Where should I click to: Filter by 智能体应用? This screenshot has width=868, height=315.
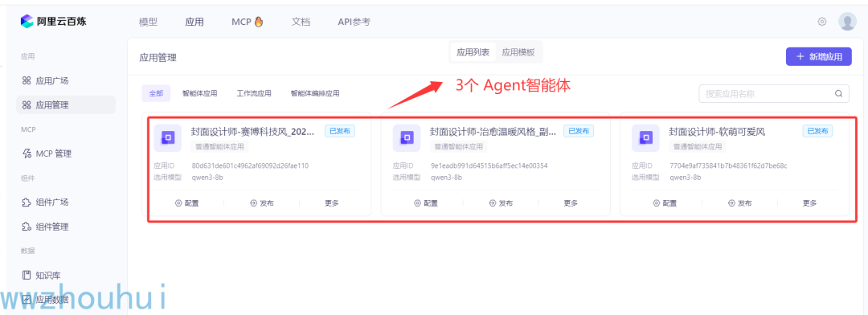coord(200,93)
